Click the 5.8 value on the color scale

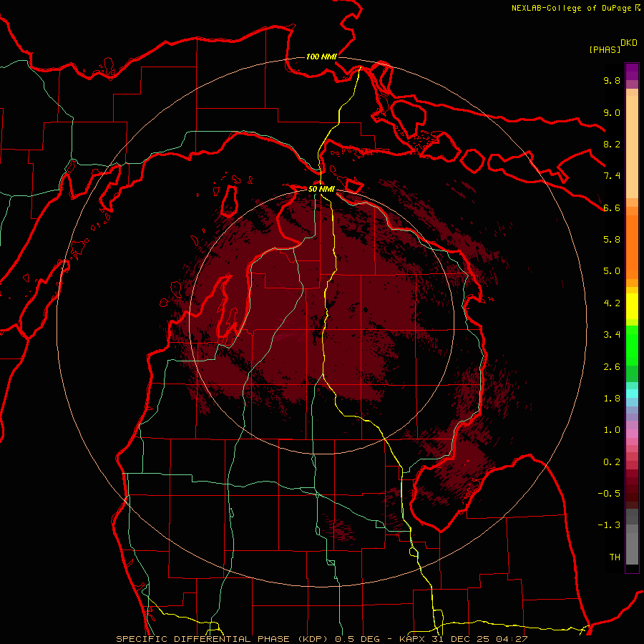(612, 240)
